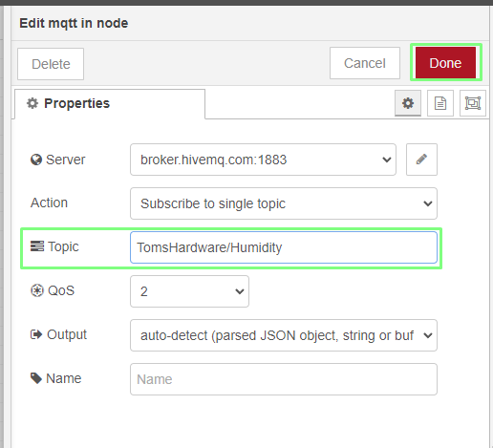Open the QoS level dropdown
Screen dimensions: 493x448
coord(189,291)
